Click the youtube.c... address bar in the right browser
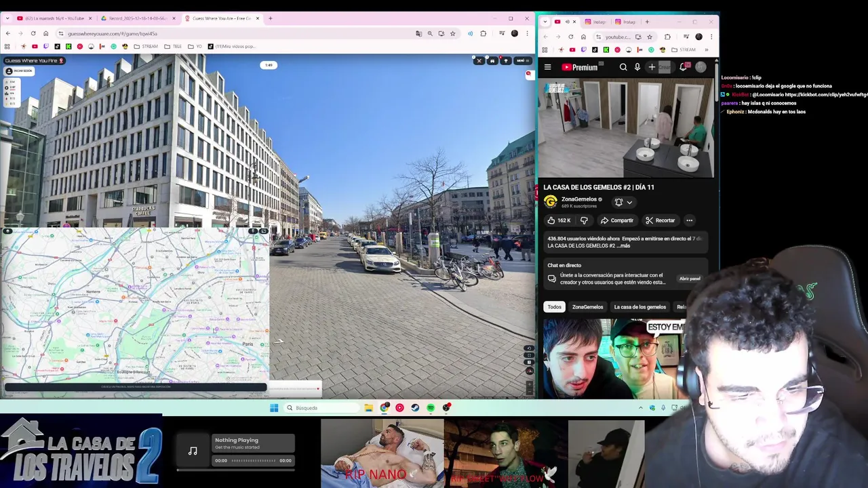This screenshot has height=488, width=868. (x=617, y=37)
